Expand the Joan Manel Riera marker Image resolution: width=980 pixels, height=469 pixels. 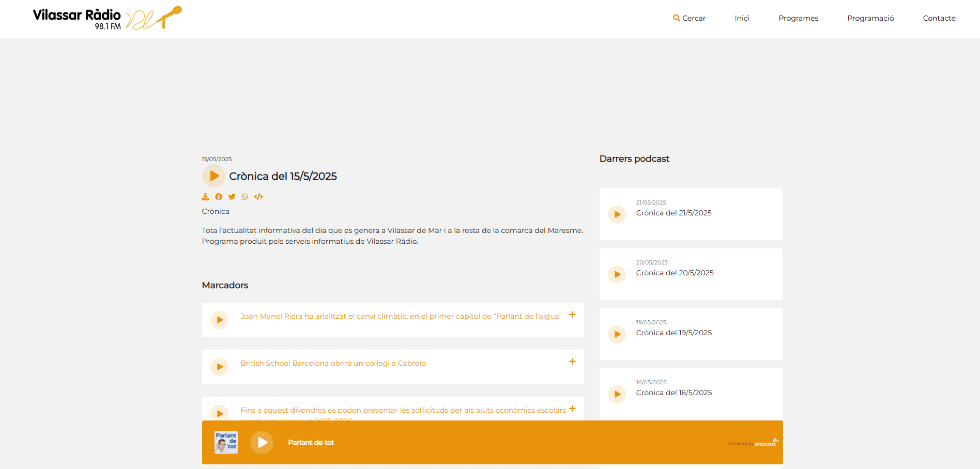point(572,315)
